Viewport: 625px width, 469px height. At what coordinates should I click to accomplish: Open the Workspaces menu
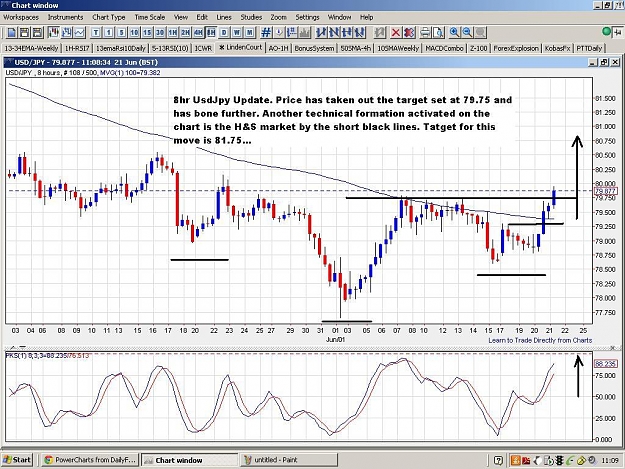pyautogui.click(x=21, y=17)
